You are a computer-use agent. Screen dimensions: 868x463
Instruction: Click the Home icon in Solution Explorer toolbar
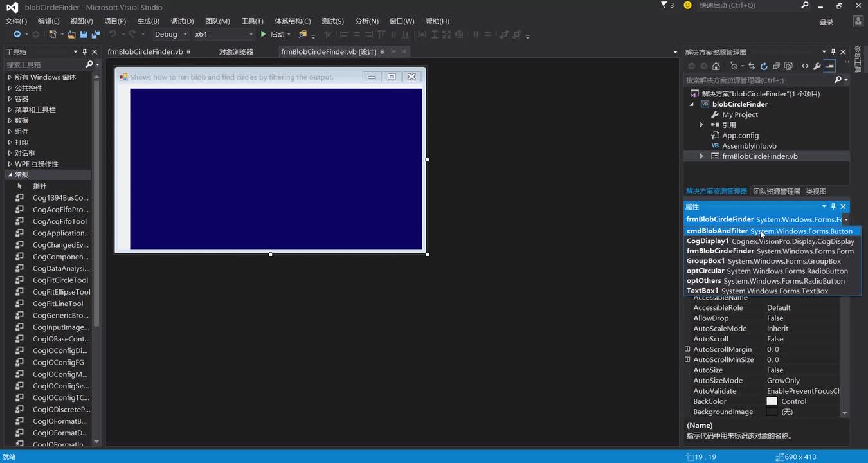(716, 66)
